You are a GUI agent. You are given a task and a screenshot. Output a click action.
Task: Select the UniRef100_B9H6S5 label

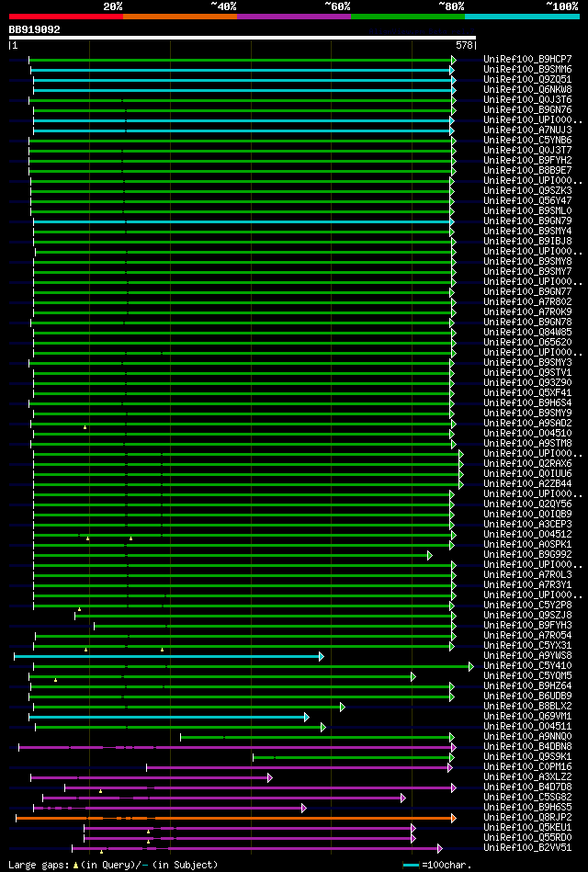528,808
